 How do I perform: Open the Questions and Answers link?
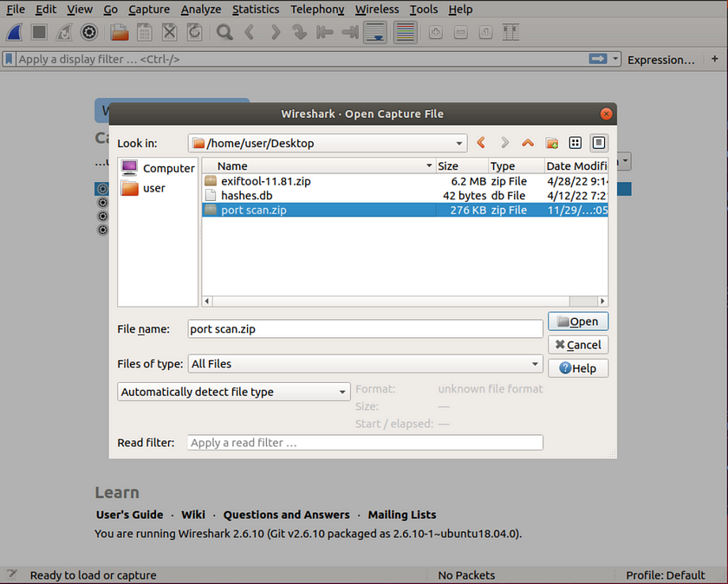coord(287,515)
